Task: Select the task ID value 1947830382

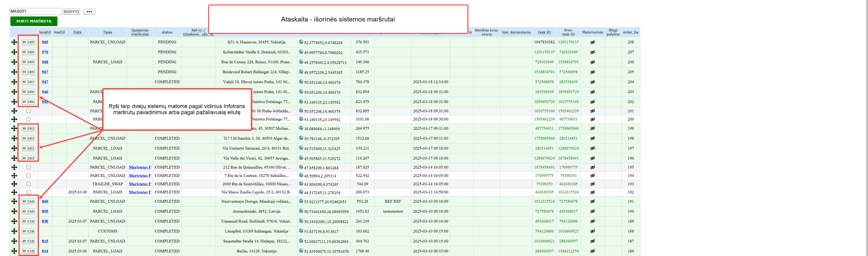Action: [544, 42]
